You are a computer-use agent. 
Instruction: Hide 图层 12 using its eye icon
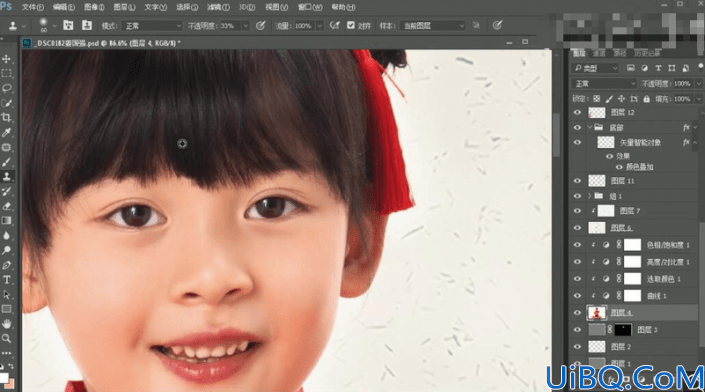click(577, 112)
